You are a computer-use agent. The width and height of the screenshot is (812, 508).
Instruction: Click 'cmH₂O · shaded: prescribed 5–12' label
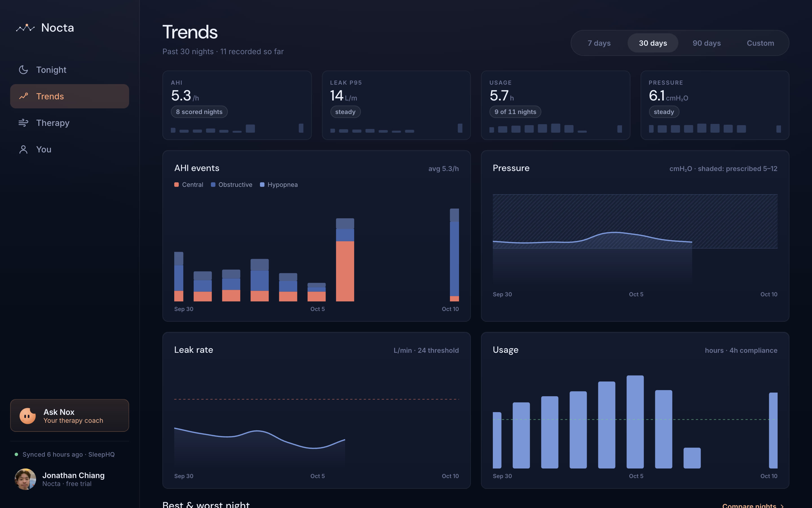[723, 169]
